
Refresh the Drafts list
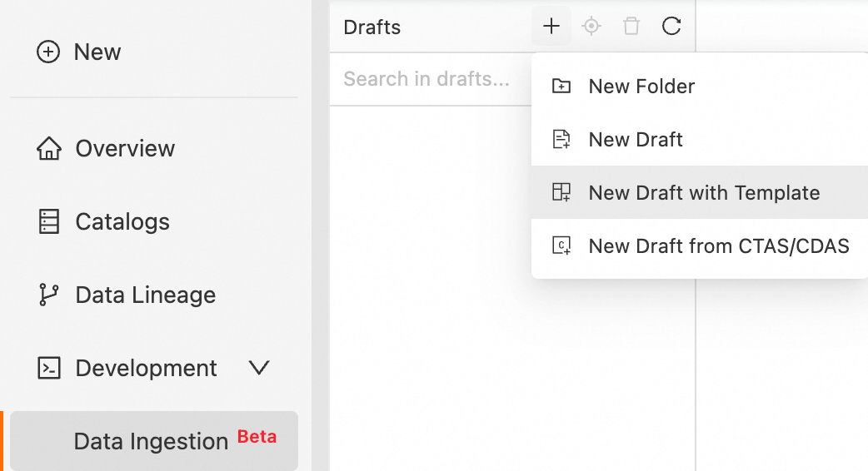tap(671, 27)
